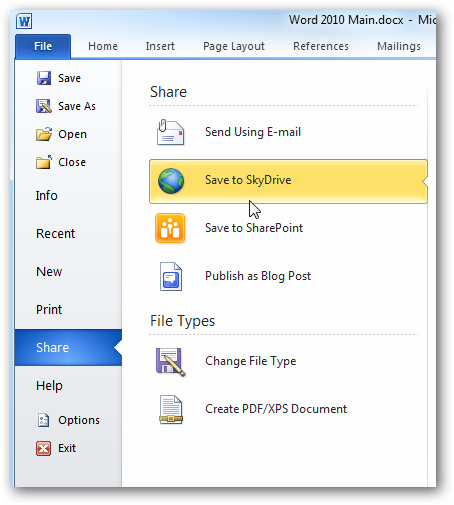Click the Open folder icon

point(44,134)
